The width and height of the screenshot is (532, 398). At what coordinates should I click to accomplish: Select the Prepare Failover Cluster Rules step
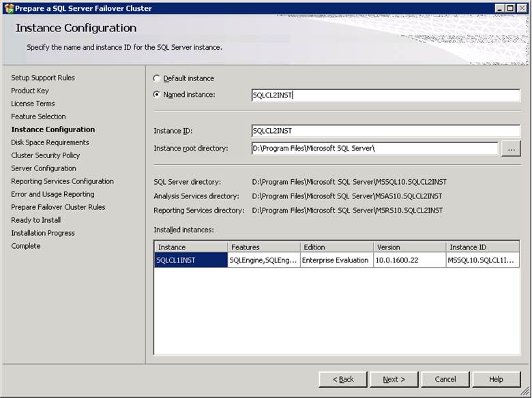[58, 206]
